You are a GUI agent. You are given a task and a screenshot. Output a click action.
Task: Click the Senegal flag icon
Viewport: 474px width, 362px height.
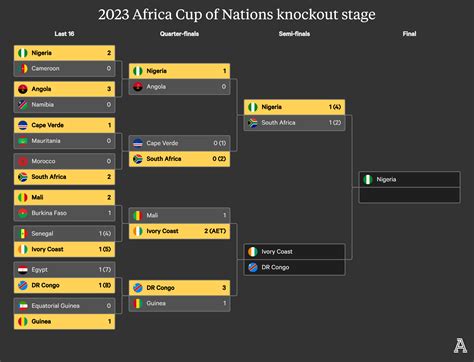point(23,234)
